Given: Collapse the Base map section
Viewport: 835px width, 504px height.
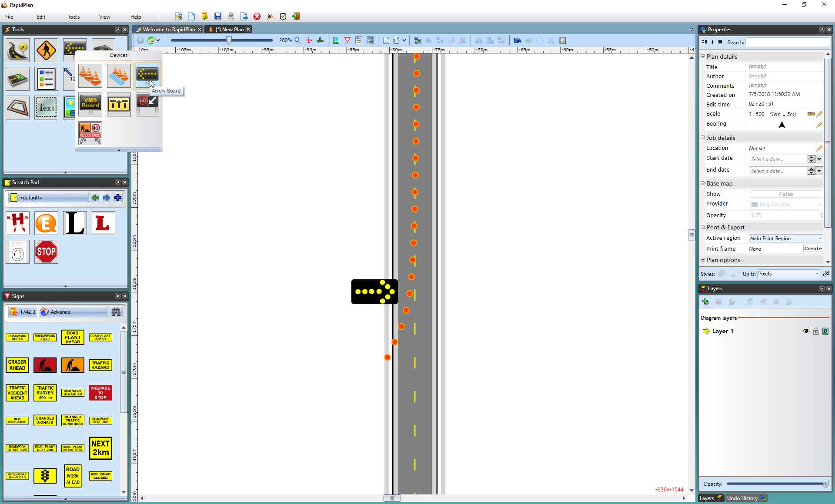Looking at the screenshot, I should coord(702,183).
